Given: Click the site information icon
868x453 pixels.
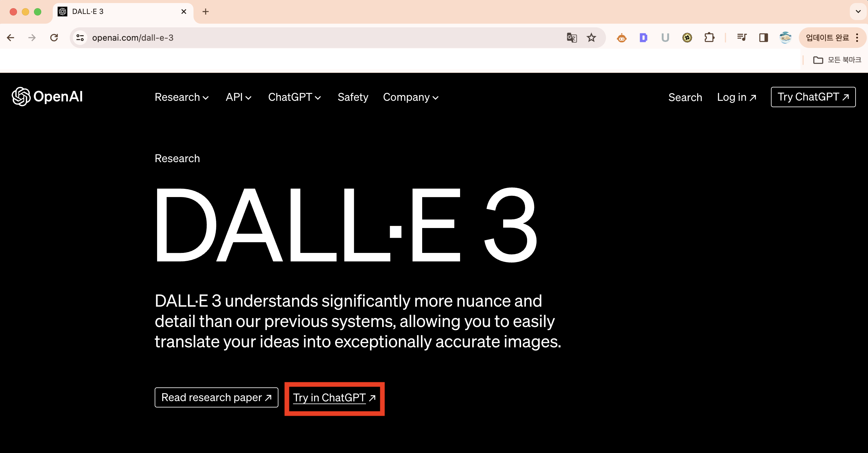Looking at the screenshot, I should 80,37.
